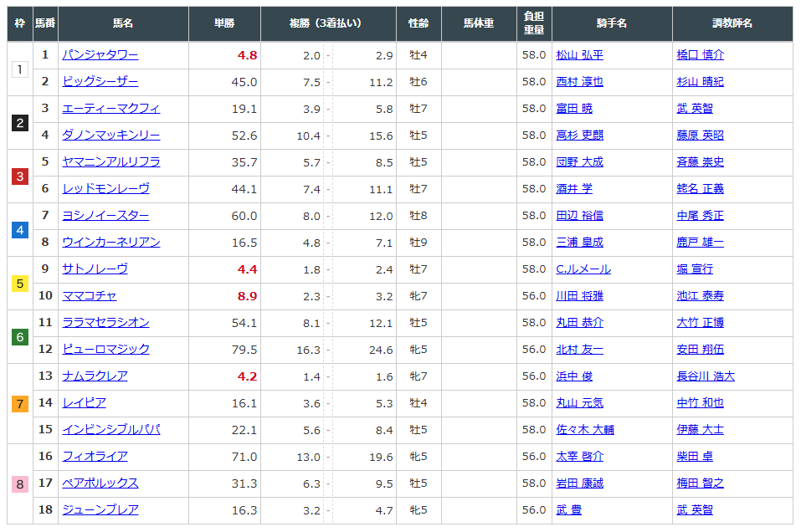Click the yellow bracket 5 badge
The height and width of the screenshot is (532, 801).
click(20, 283)
